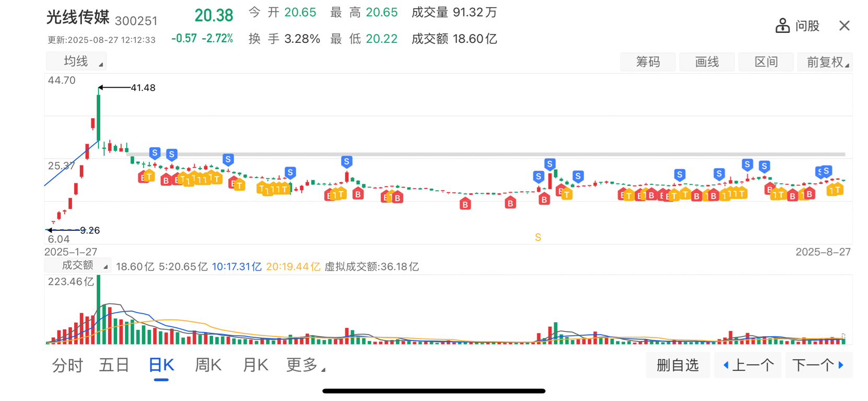Click the start date 2025-1-27

tap(71, 252)
